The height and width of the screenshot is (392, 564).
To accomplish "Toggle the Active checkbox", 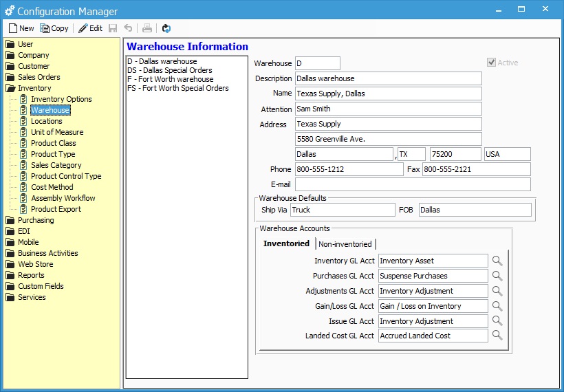I will (491, 62).
